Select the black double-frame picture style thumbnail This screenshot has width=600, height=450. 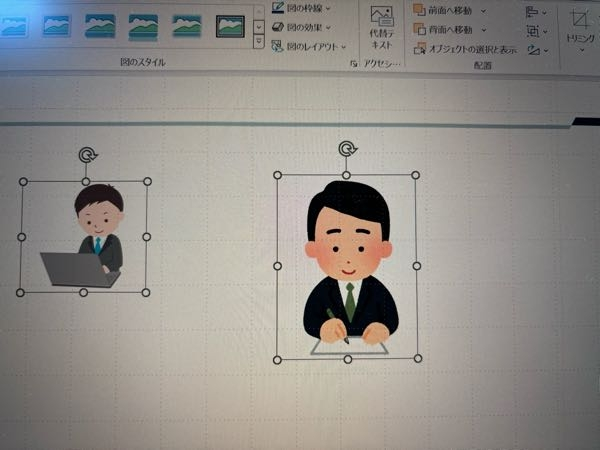pos(230,26)
